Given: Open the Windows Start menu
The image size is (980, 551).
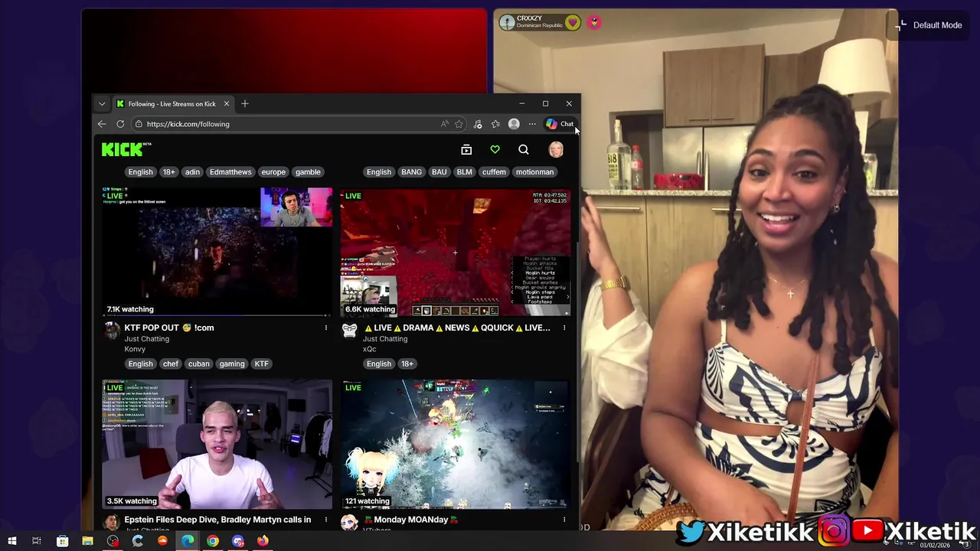Looking at the screenshot, I should coord(11,541).
